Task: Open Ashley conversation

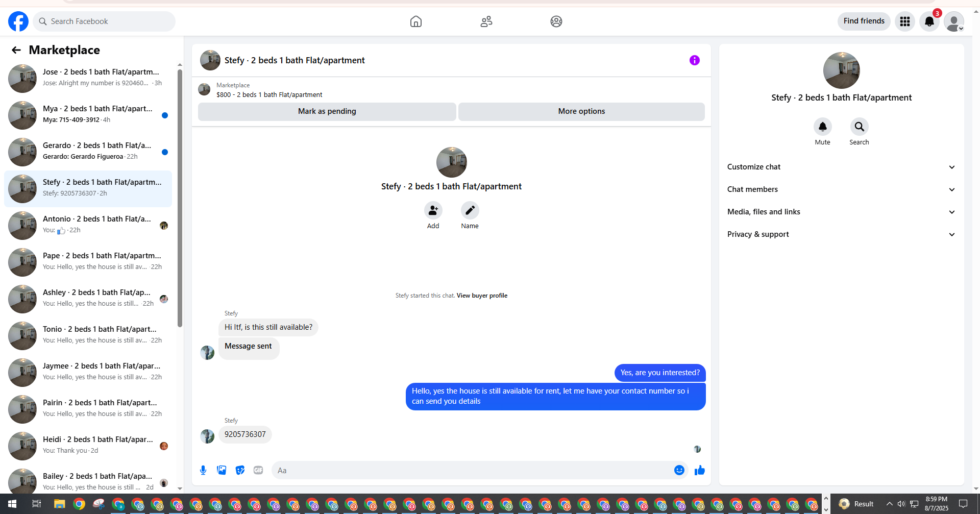Action: click(88, 299)
